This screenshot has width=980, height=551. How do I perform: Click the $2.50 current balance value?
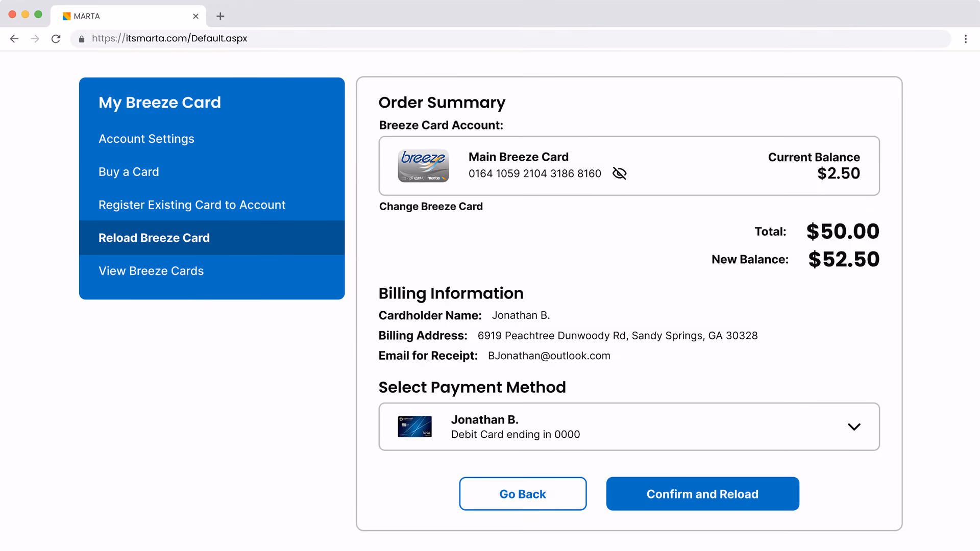point(839,173)
